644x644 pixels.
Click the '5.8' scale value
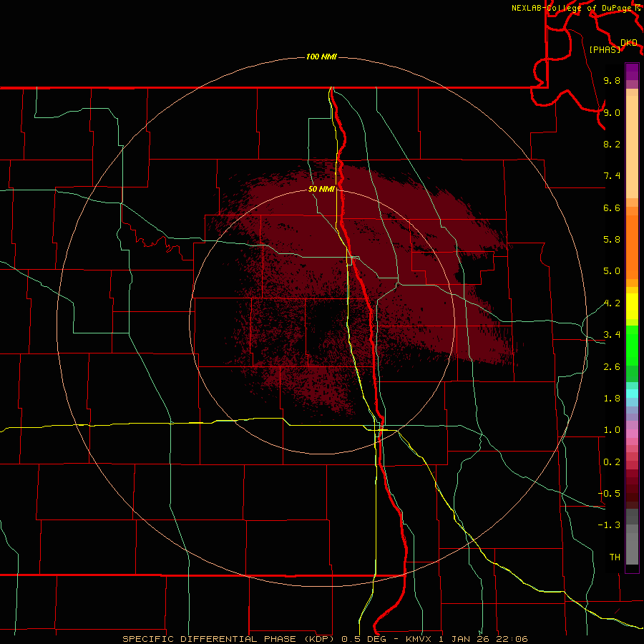[x=612, y=239]
